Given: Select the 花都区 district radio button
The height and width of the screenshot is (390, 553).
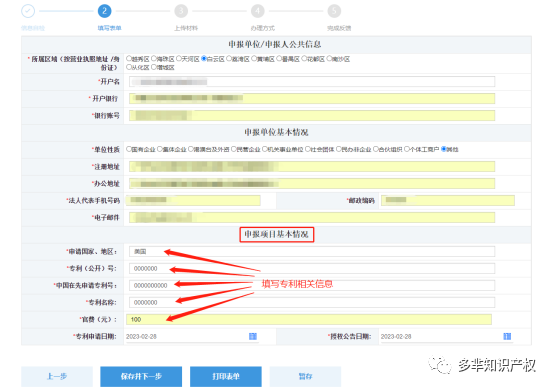Looking at the screenshot, I should point(304,59).
